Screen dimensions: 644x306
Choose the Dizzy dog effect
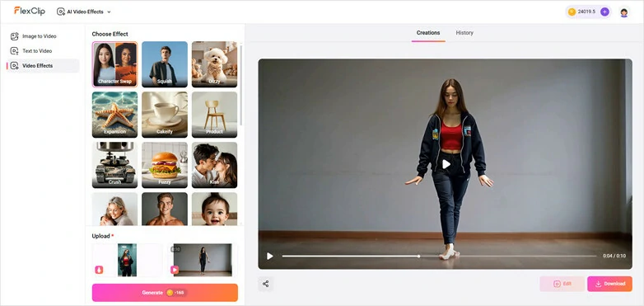pyautogui.click(x=214, y=64)
